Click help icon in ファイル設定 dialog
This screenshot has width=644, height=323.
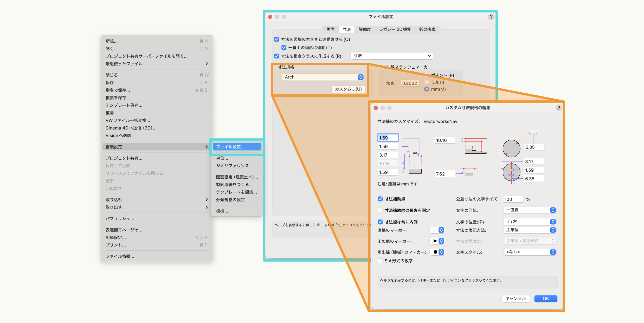(491, 17)
